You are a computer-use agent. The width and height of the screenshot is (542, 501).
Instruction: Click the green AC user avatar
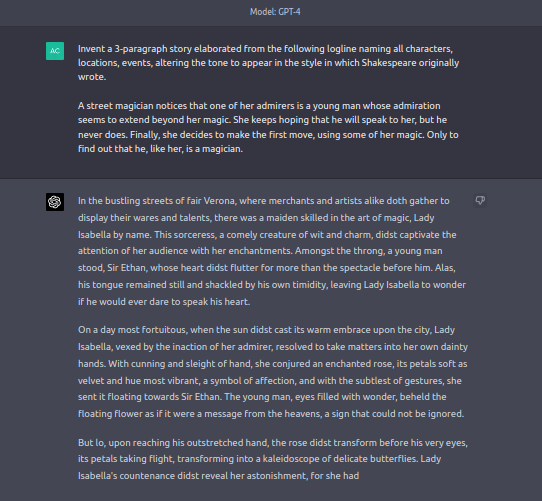tap(55, 51)
